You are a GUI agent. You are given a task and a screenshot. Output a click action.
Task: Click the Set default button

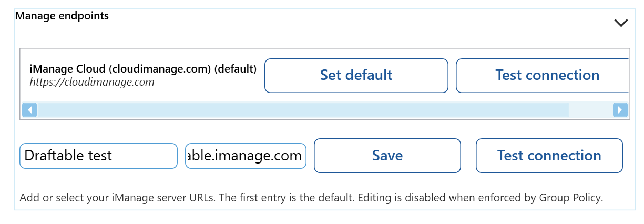coord(356,75)
